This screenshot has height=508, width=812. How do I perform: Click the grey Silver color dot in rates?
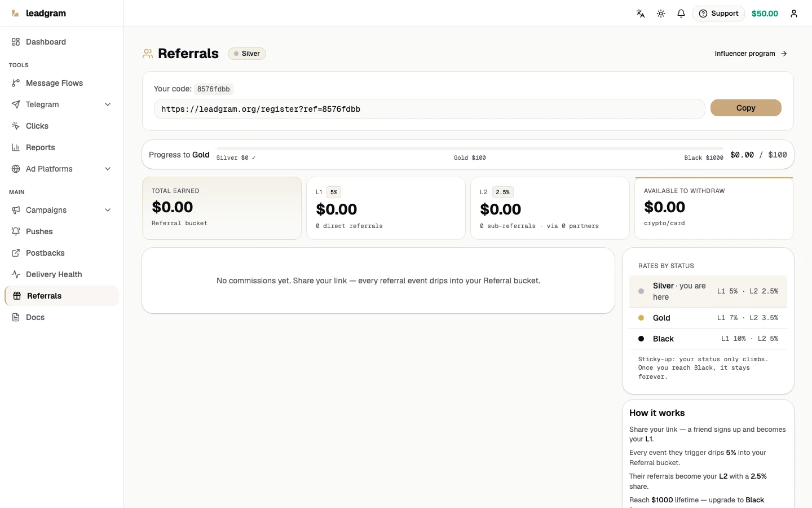click(x=641, y=291)
